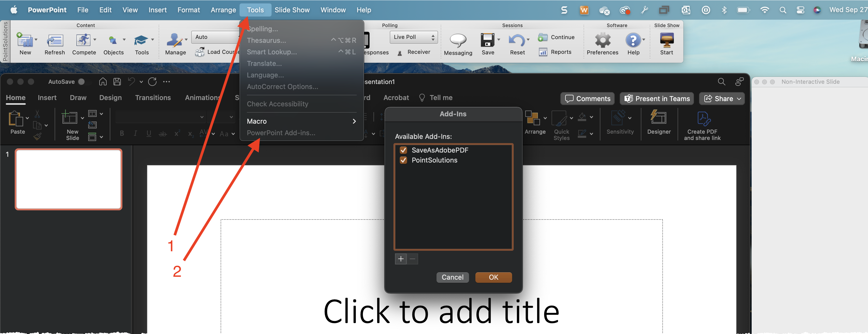Viewport: 868px width, 334px height.
Task: Click the OK button in Add-Ins
Action: click(493, 277)
